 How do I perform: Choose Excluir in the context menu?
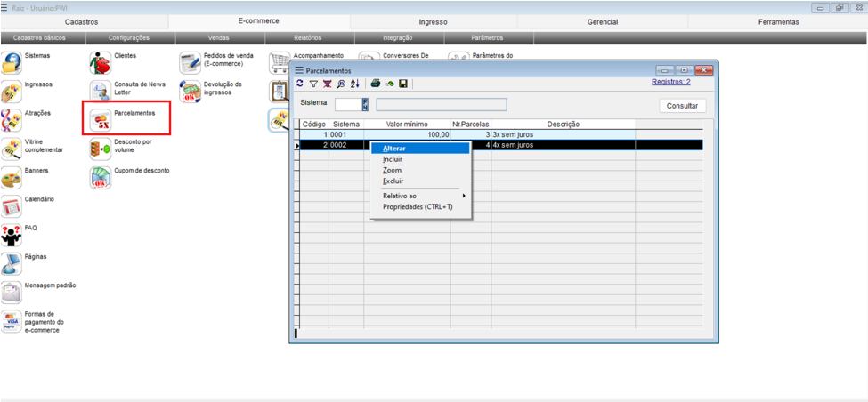click(x=393, y=181)
